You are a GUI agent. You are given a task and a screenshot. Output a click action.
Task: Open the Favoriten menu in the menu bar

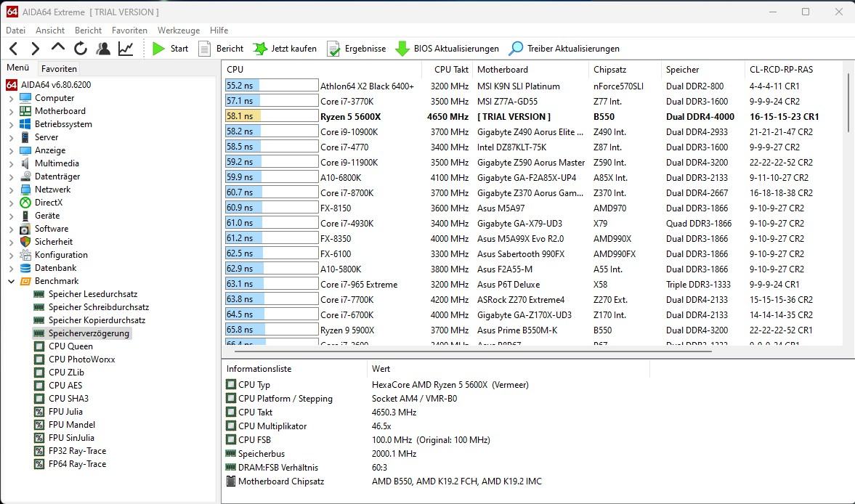[129, 31]
